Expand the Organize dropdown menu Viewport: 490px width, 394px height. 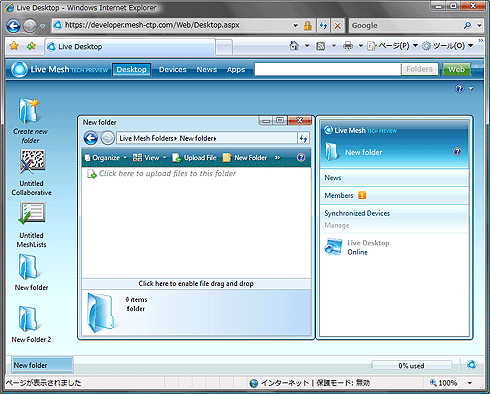click(125, 158)
